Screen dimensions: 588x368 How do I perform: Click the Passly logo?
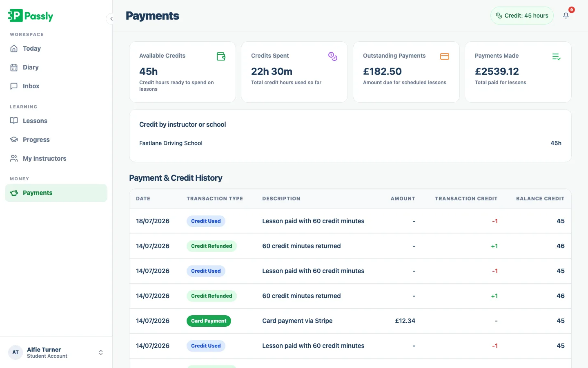click(31, 16)
